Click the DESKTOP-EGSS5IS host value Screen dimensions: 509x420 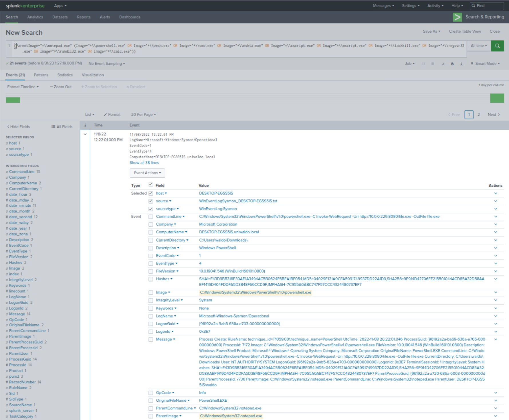tap(216, 193)
